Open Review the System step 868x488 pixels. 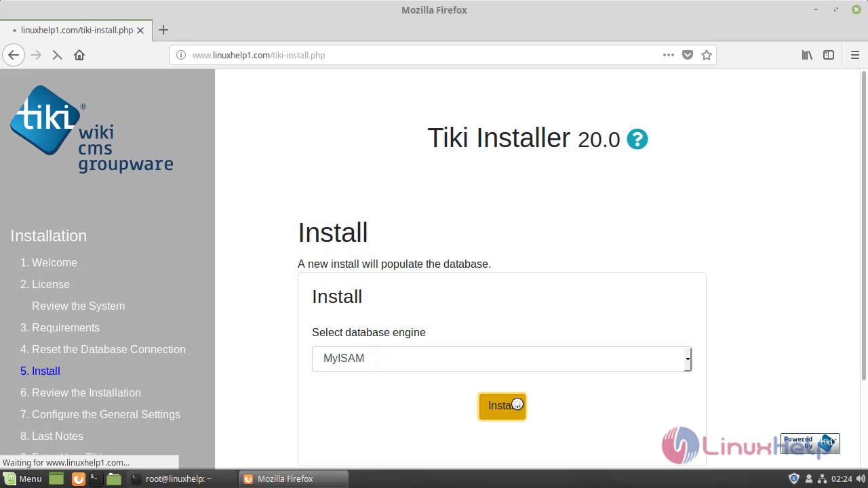pyautogui.click(x=78, y=306)
